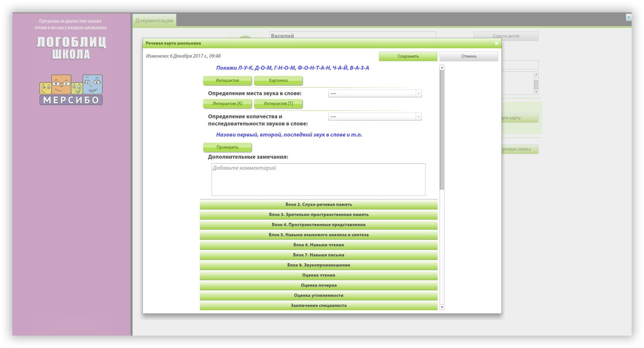Click the Мерсибо logo with cartoon faces
The image size is (644, 348).
tap(71, 90)
